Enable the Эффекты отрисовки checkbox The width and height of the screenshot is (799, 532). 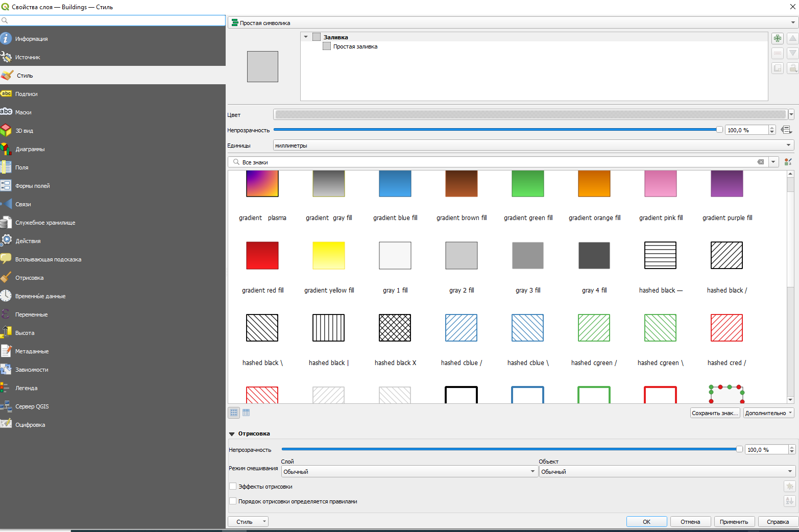point(233,487)
